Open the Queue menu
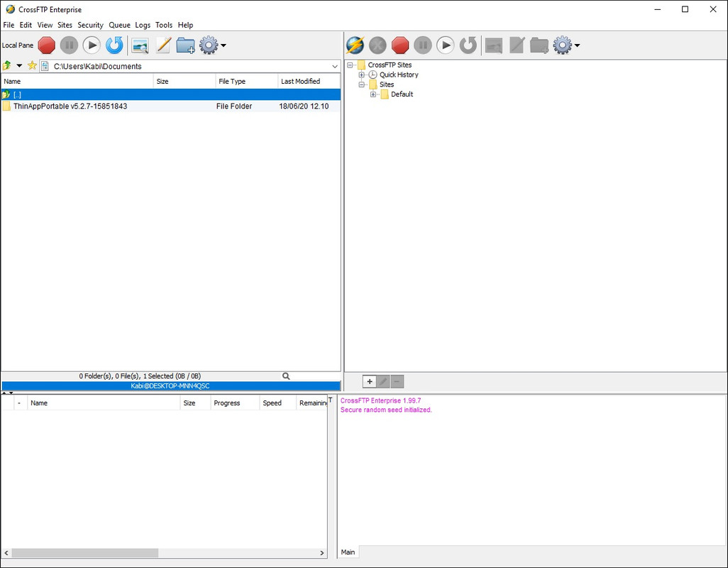The image size is (728, 568). pos(119,25)
